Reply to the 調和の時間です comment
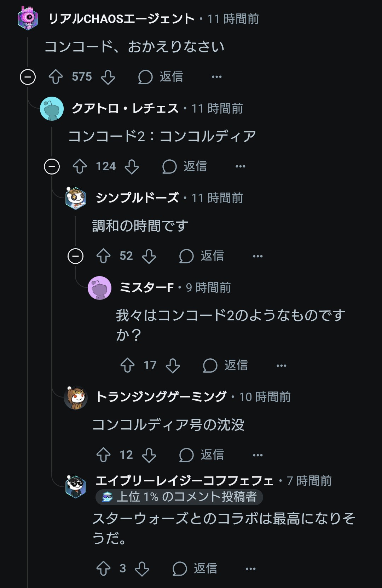Image resolution: width=382 pixels, height=588 pixels. coord(202,256)
